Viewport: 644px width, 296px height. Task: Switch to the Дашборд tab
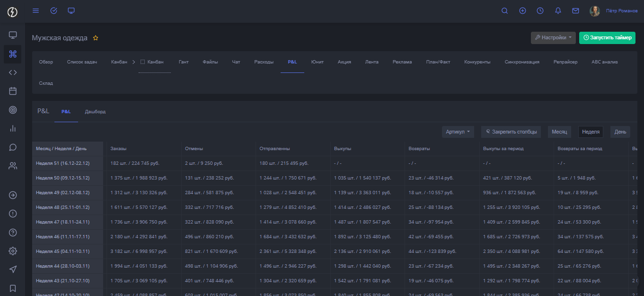(95, 112)
